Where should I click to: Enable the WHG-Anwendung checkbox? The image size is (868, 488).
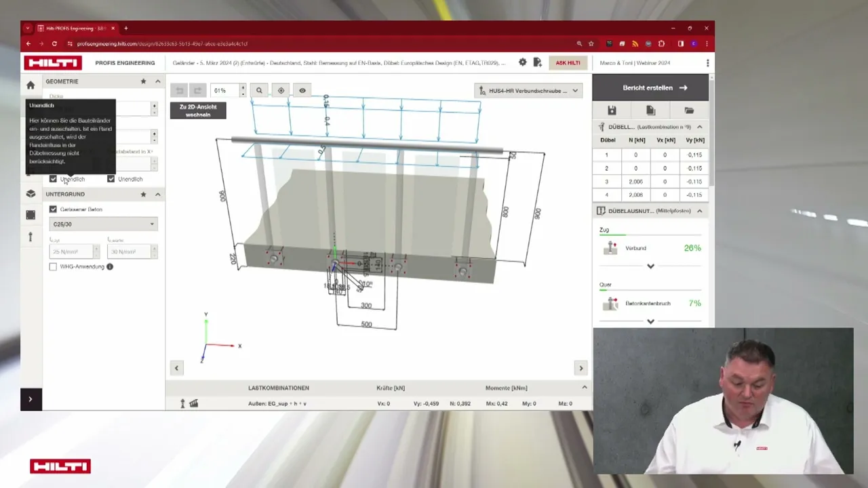point(53,266)
